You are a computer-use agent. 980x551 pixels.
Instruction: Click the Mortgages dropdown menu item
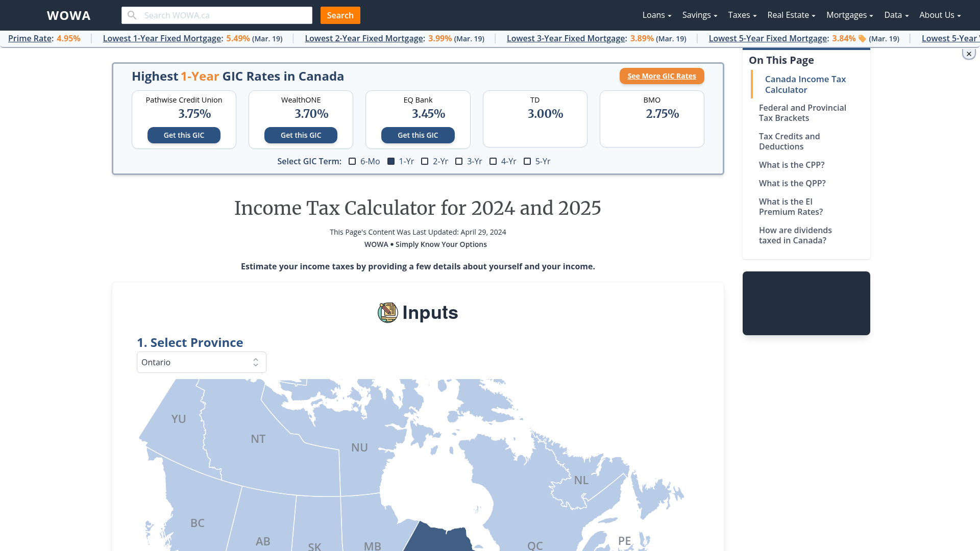point(849,15)
